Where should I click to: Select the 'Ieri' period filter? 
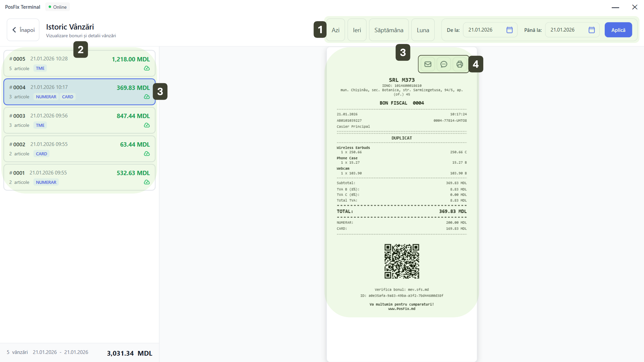click(357, 30)
